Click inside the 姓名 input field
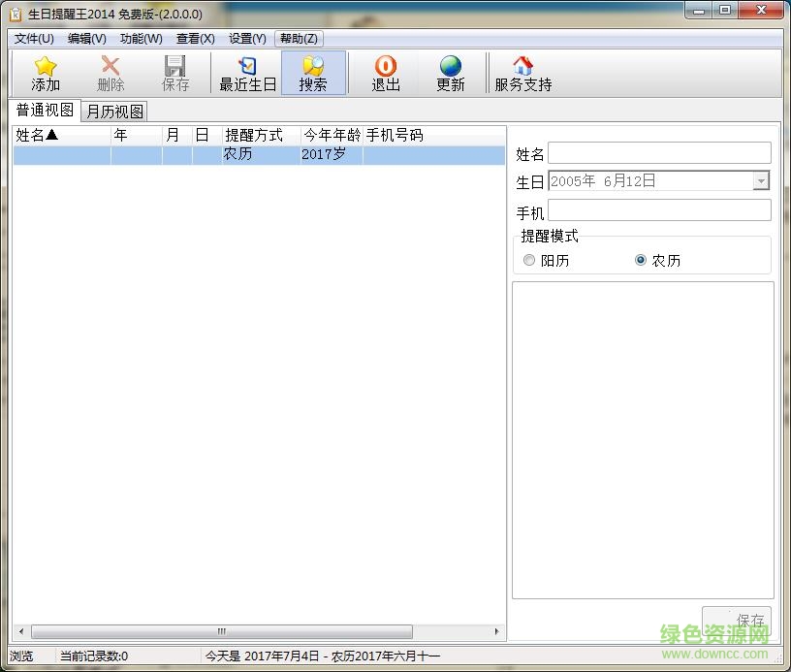791x672 pixels. [x=659, y=152]
